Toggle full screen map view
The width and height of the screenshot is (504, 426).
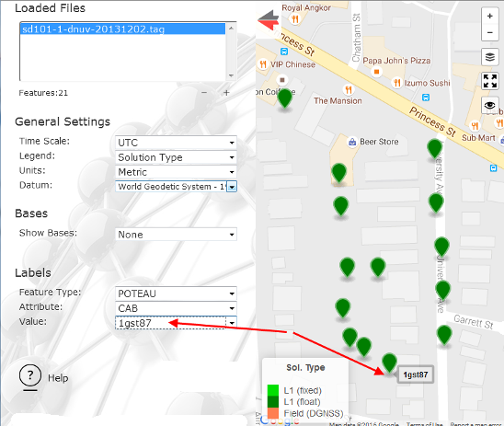click(490, 81)
